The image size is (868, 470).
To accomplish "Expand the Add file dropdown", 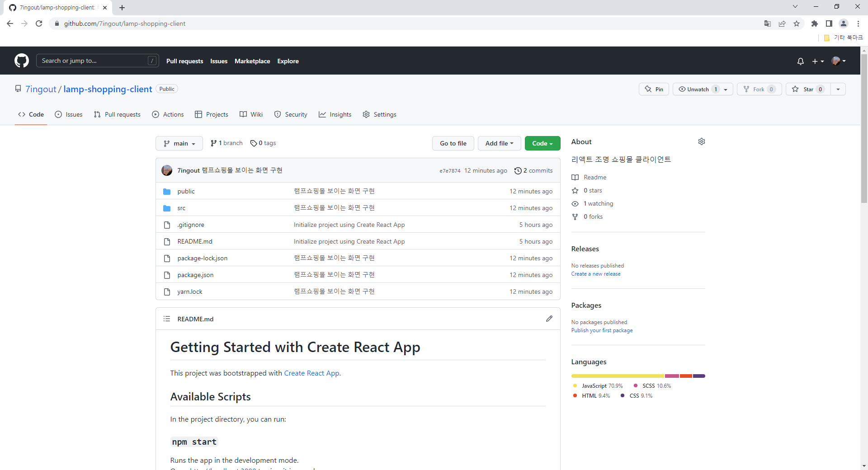I will tap(499, 143).
